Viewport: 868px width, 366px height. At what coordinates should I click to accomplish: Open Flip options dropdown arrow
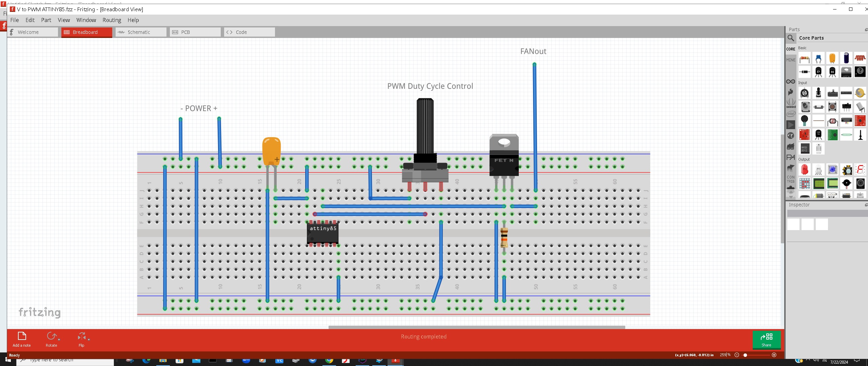click(89, 339)
